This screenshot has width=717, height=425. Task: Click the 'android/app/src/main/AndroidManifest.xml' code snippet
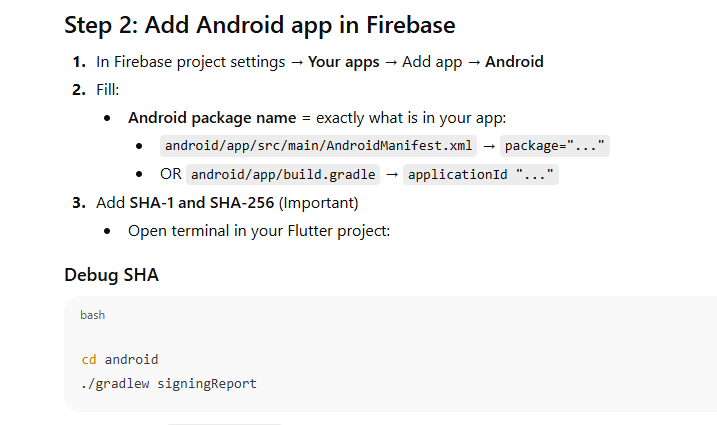[x=318, y=146]
